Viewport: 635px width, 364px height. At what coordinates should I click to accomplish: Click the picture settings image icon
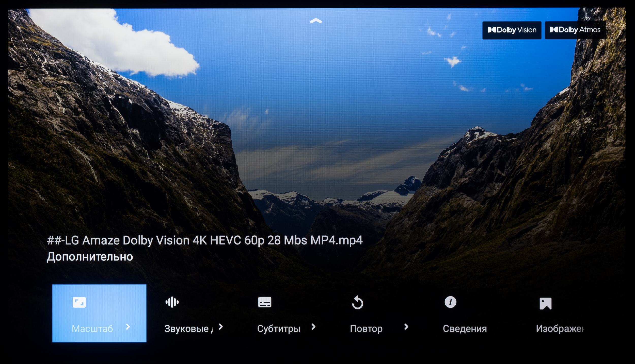coord(545,303)
